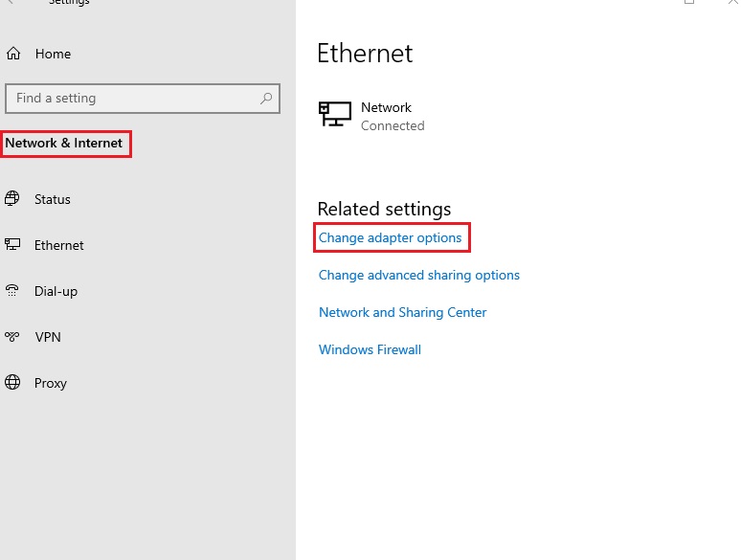Open Change adapter options link

click(x=391, y=237)
